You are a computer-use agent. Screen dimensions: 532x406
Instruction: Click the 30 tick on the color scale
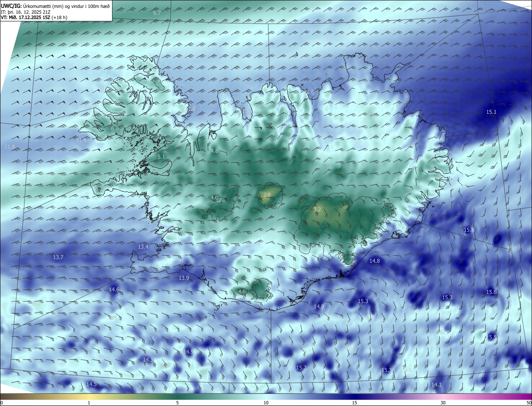(443, 403)
